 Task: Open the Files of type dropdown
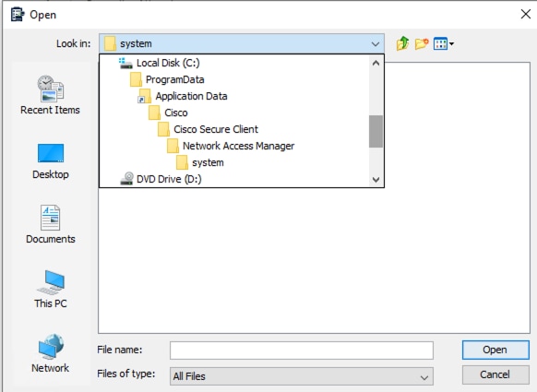point(302,376)
